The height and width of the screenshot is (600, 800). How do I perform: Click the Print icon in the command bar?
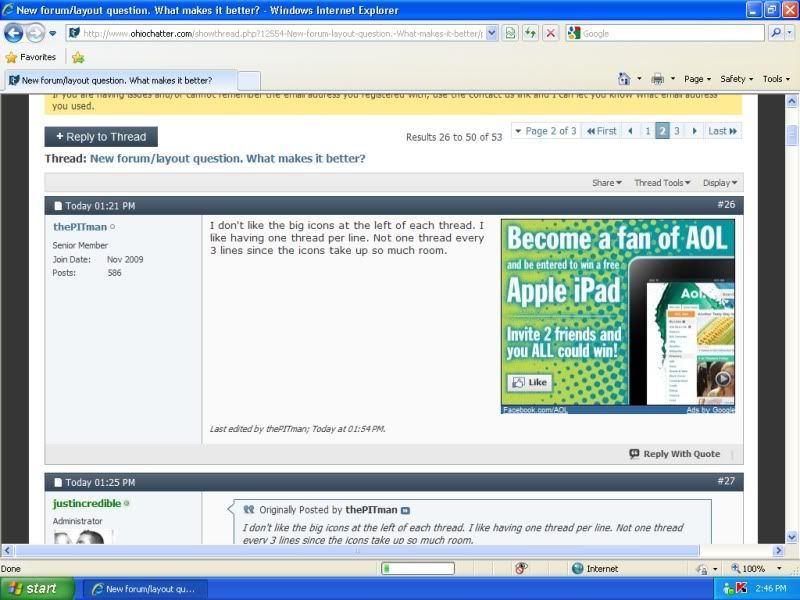click(657, 79)
